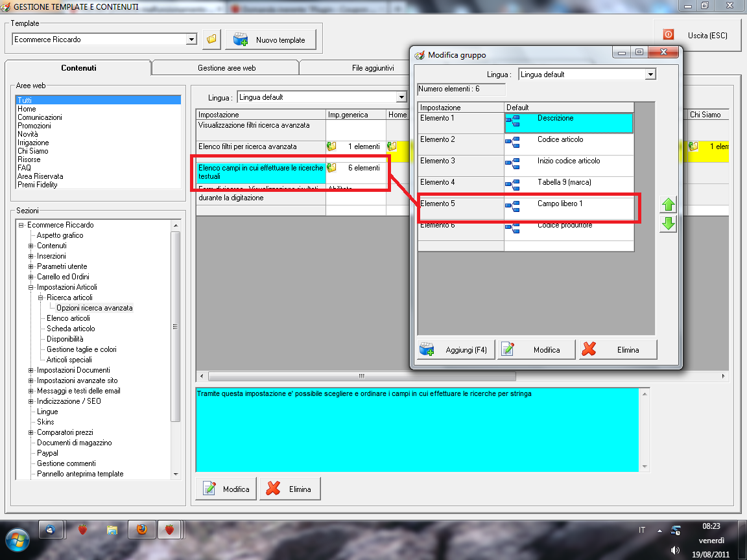747x560 pixels.
Task: Click green up arrow to move element up
Action: (669, 205)
